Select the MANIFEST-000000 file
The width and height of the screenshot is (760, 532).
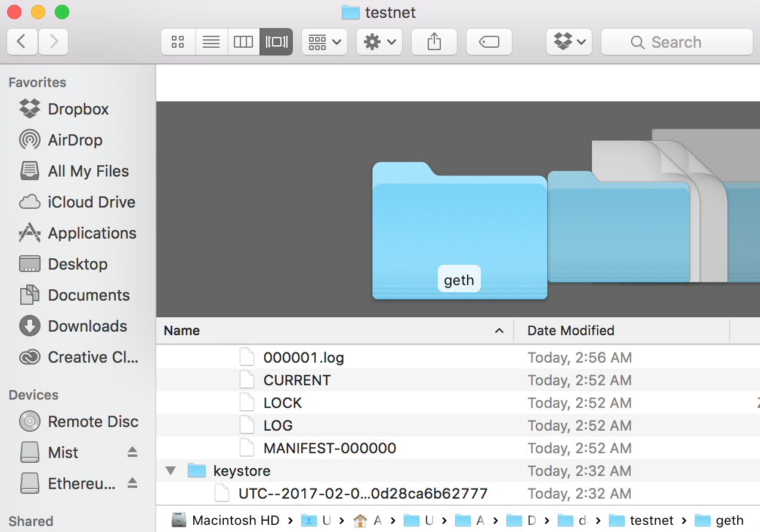pyautogui.click(x=458, y=449)
